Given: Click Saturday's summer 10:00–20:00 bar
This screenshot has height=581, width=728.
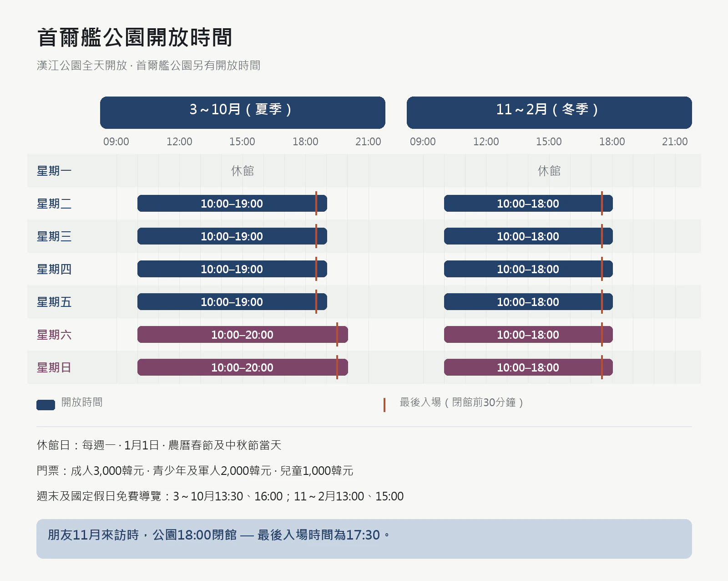Looking at the screenshot, I should pyautogui.click(x=243, y=335).
